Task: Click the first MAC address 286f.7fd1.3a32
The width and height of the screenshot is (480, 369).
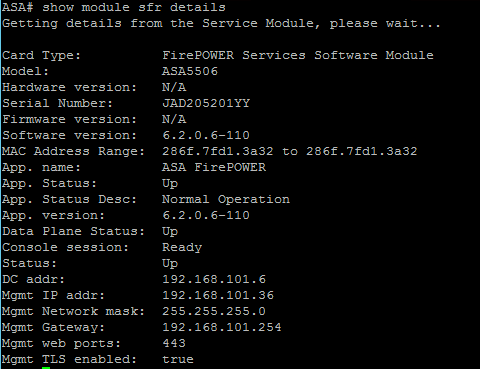Action: tap(218, 151)
